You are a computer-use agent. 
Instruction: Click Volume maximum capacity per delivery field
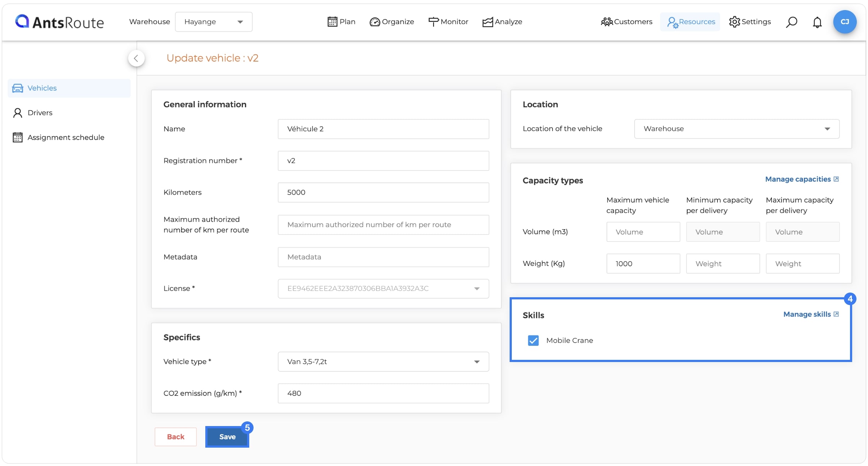point(802,232)
